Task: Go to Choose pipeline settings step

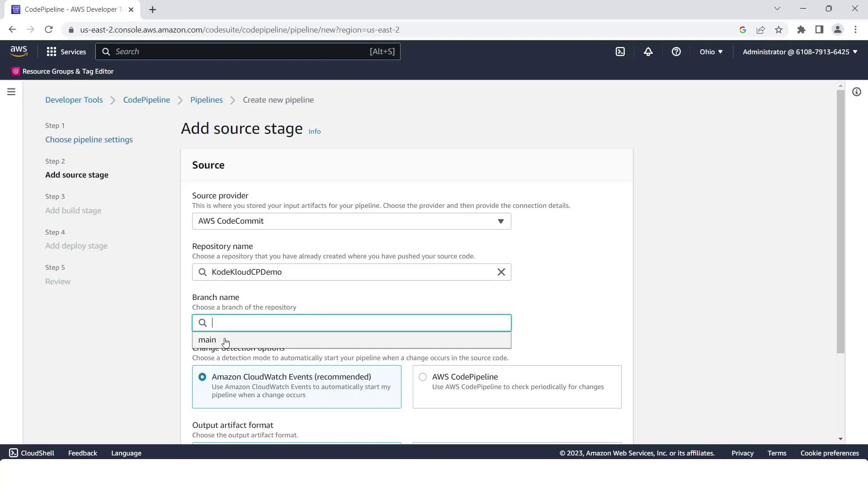Action: point(89,140)
